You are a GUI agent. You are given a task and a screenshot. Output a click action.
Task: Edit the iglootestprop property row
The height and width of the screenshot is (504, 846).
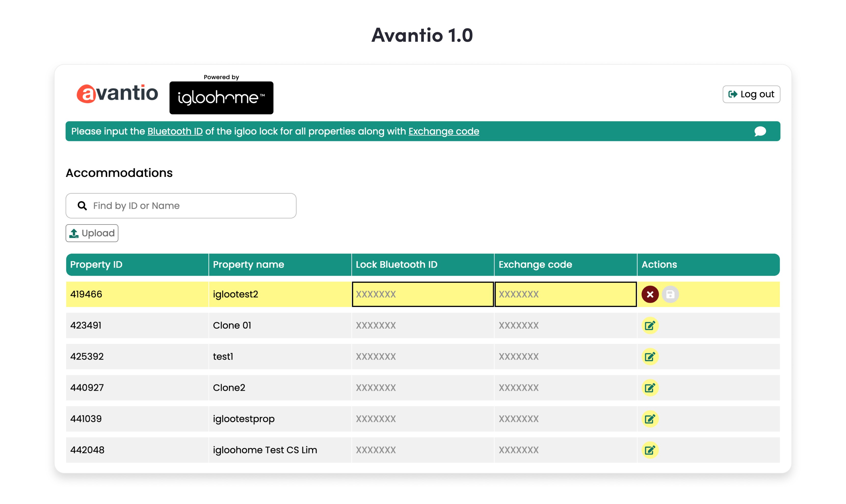tap(650, 419)
